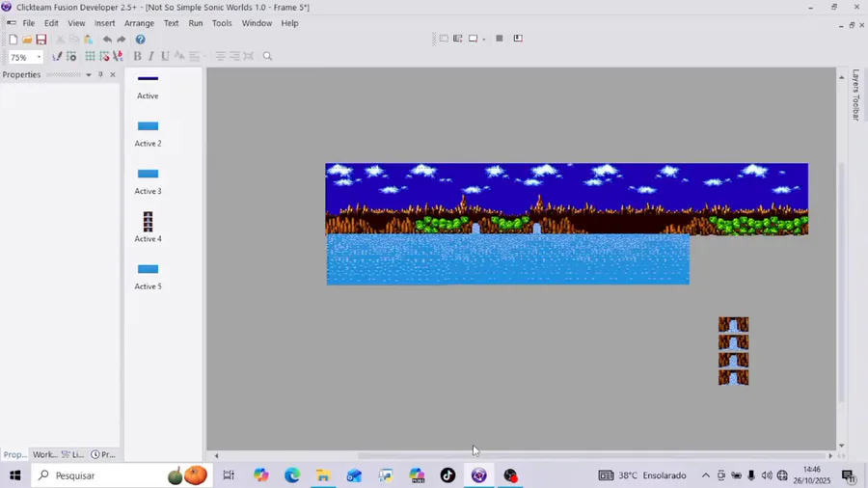
Task: Click the horizontal scrollbar left arrow
Action: click(x=216, y=456)
